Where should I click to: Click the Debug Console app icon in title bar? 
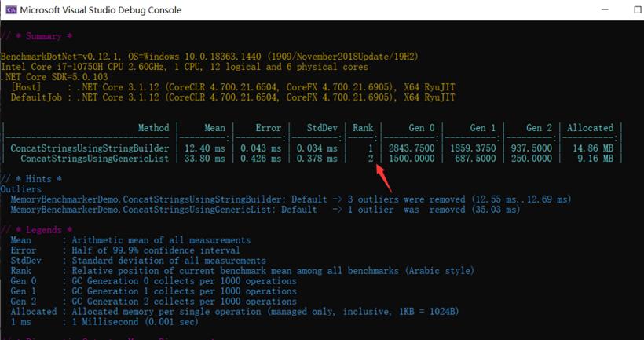[x=11, y=10]
